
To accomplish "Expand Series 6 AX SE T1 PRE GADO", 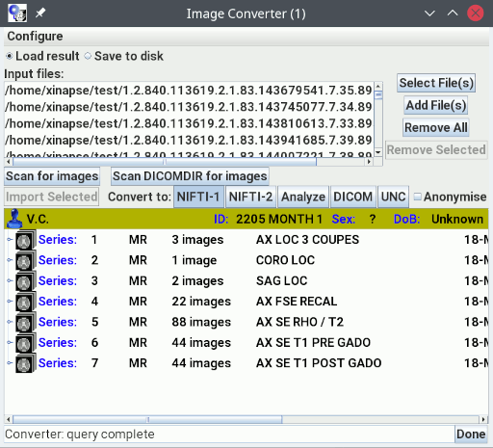I will point(10,342).
